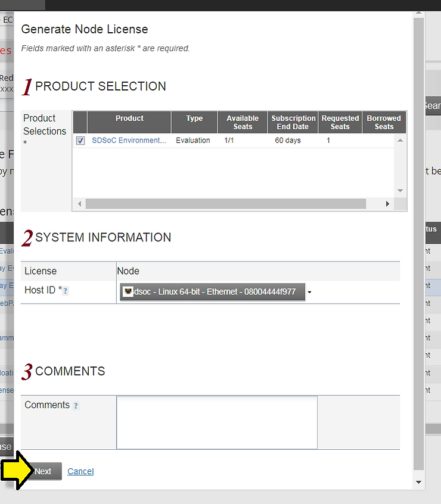Click the Available Seats column header
The height and width of the screenshot is (504, 441).
coord(243,122)
